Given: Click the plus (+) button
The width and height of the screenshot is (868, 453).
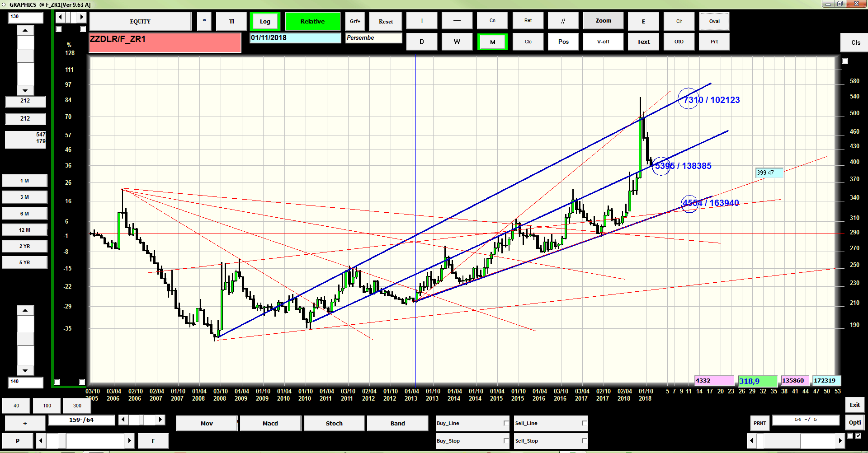Looking at the screenshot, I should click(25, 423).
